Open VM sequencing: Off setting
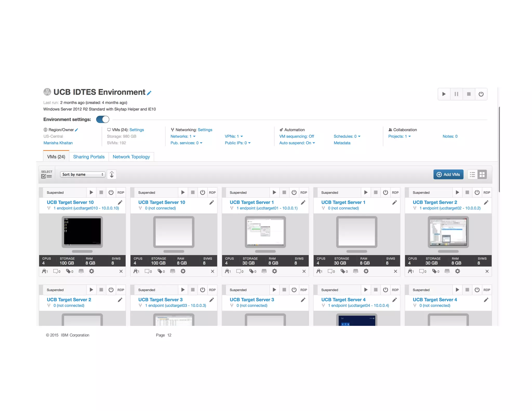Screen dimensions: 532x411 pyautogui.click(x=297, y=136)
